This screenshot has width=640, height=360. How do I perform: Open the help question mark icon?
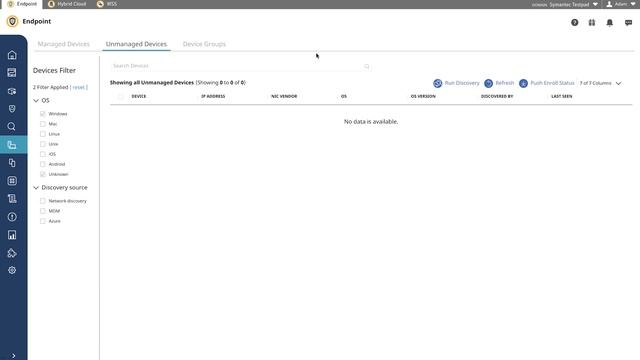[x=574, y=22]
